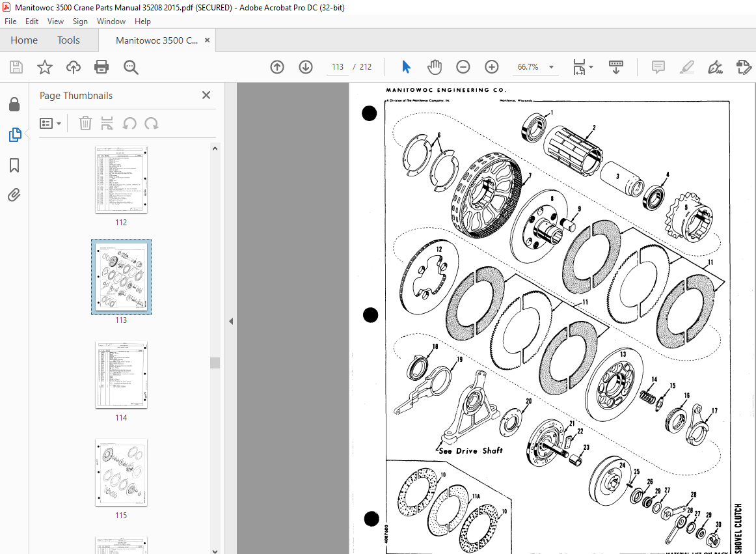The image size is (756, 554).
Task: Open the Find text magnifier tool
Action: point(131,67)
